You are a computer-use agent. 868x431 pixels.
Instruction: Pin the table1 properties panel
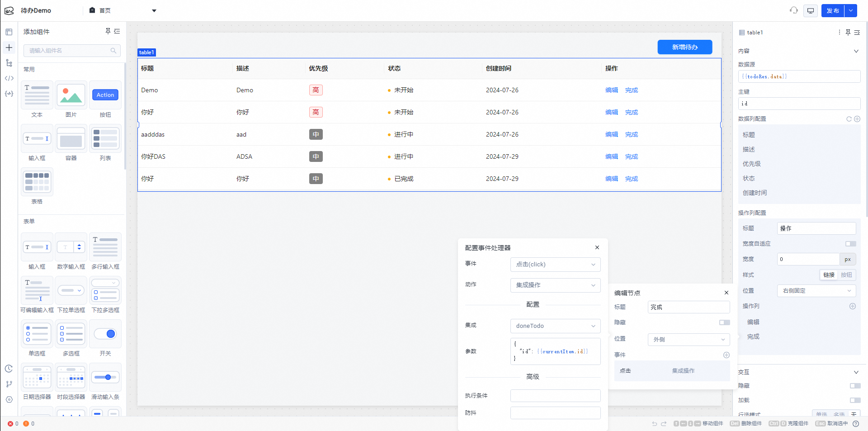point(848,33)
